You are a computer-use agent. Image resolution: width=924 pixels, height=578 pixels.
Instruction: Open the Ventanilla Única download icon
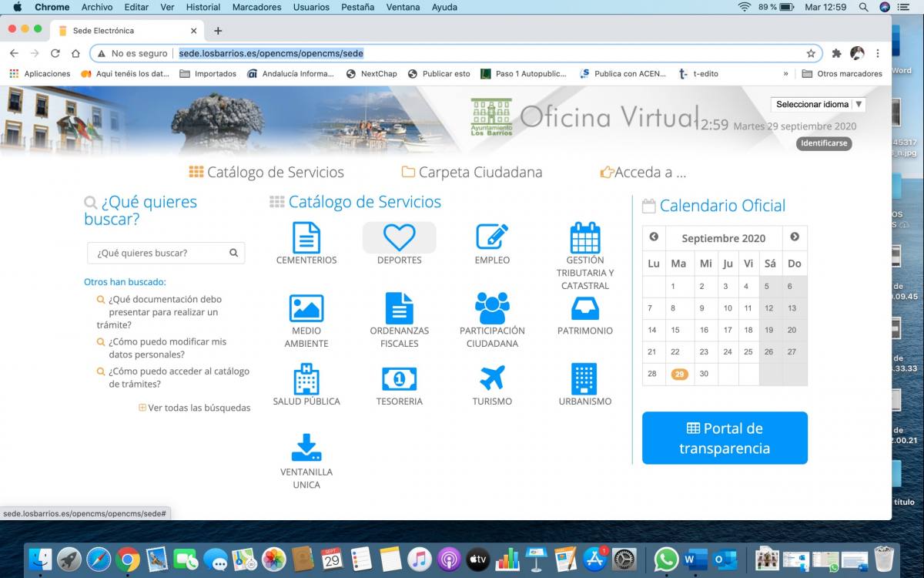pyautogui.click(x=306, y=448)
